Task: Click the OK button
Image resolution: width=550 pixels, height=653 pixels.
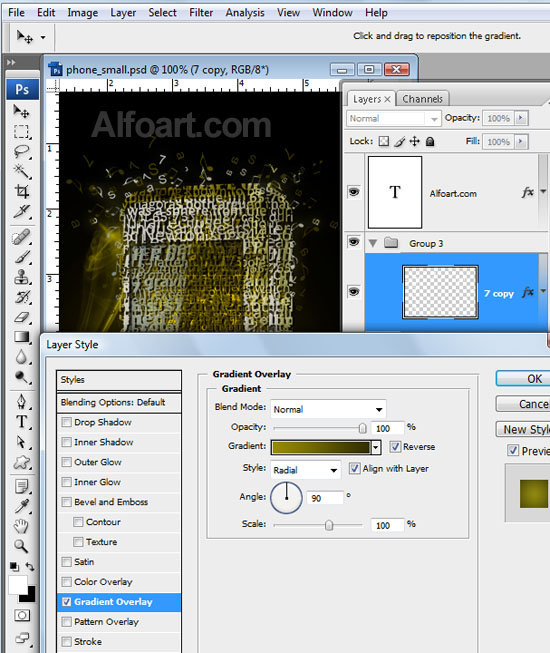Action: pos(523,379)
